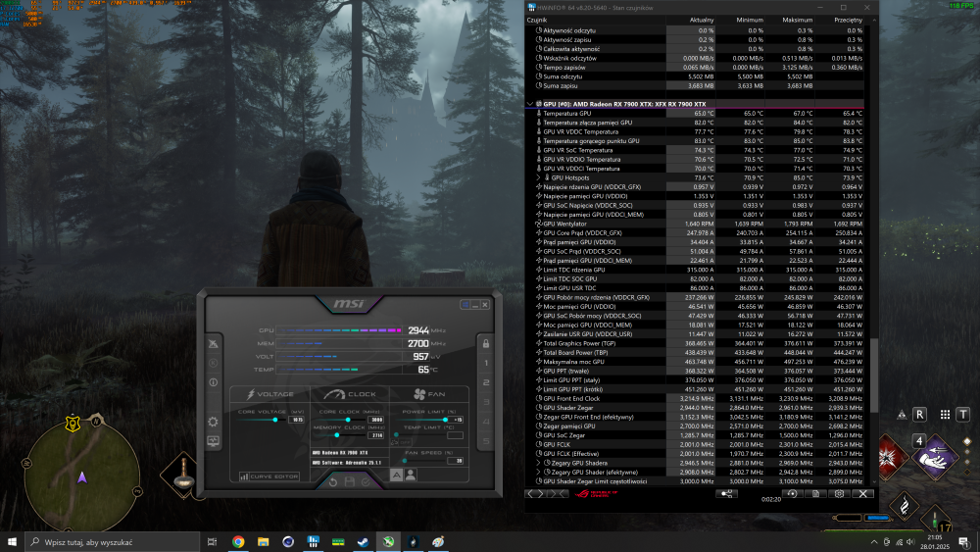Click HWiNFO logging file icon

[815, 493]
